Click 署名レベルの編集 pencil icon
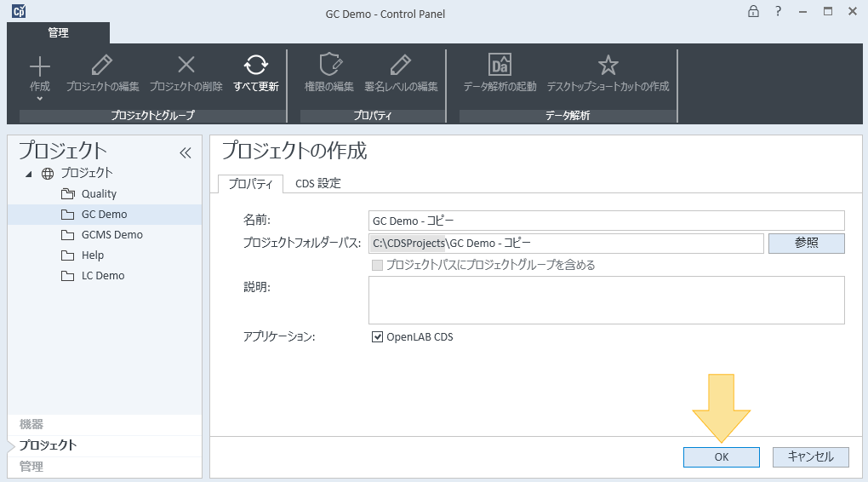The image size is (868, 482). click(400, 65)
